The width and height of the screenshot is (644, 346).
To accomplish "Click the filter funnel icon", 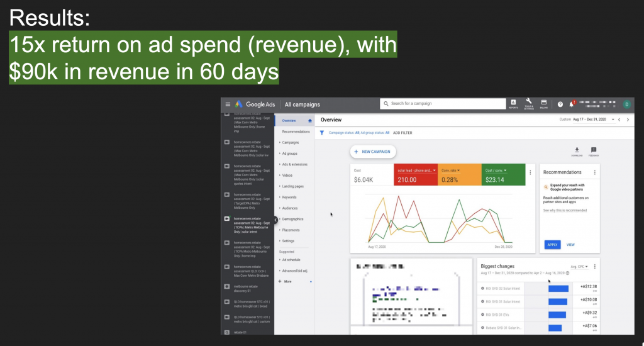I will [x=322, y=133].
